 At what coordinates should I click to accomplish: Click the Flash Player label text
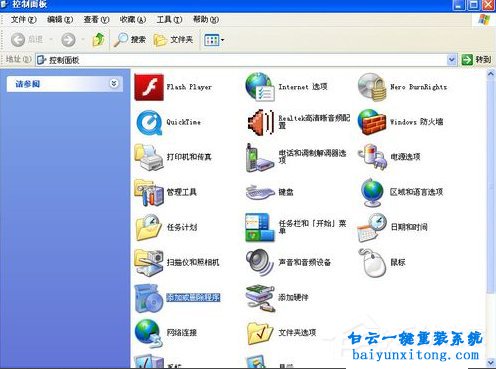tap(189, 87)
